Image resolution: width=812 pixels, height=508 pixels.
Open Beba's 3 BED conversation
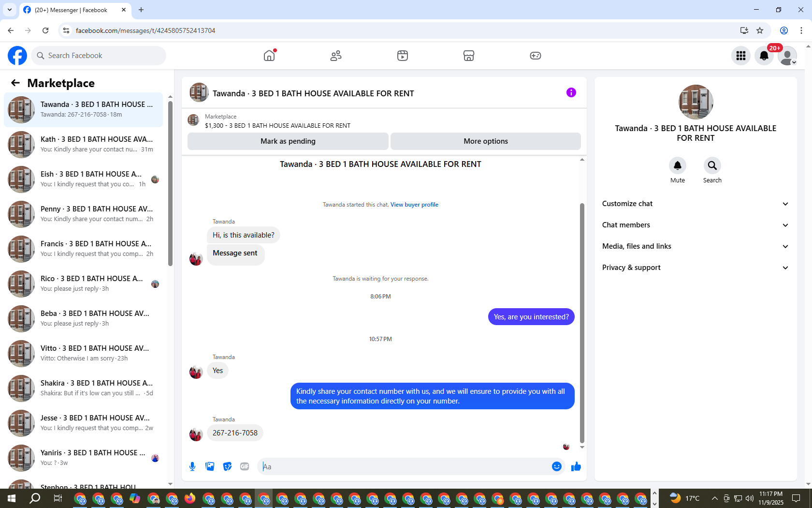84,319
